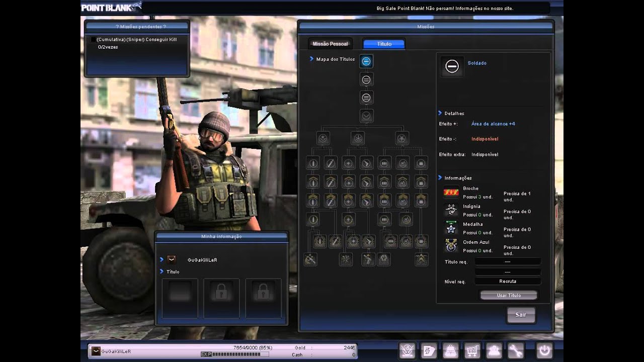Expand the Mapa dos Títulos arrow
The height and width of the screenshot is (362, 644).
312,59
